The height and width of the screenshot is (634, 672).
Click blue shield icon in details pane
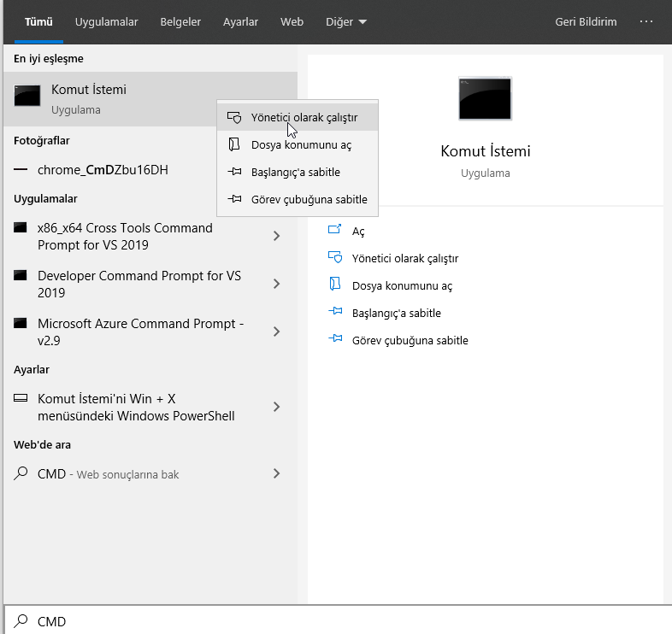335,257
